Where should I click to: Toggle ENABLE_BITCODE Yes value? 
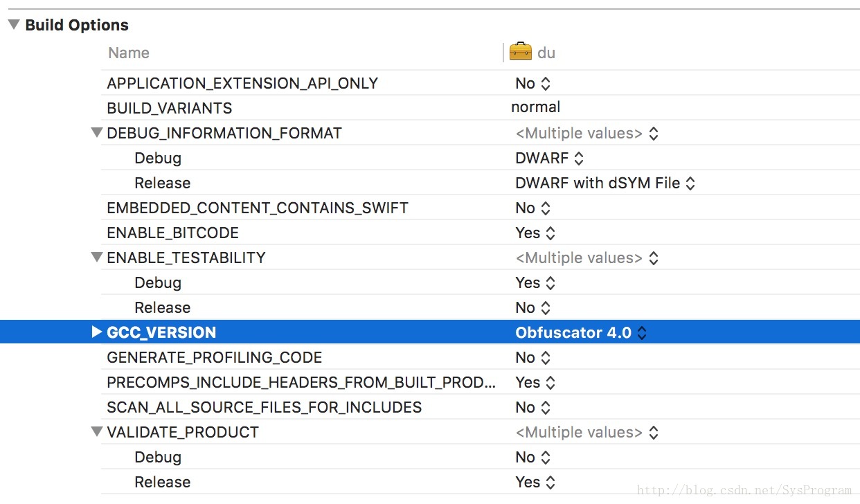[535, 233]
